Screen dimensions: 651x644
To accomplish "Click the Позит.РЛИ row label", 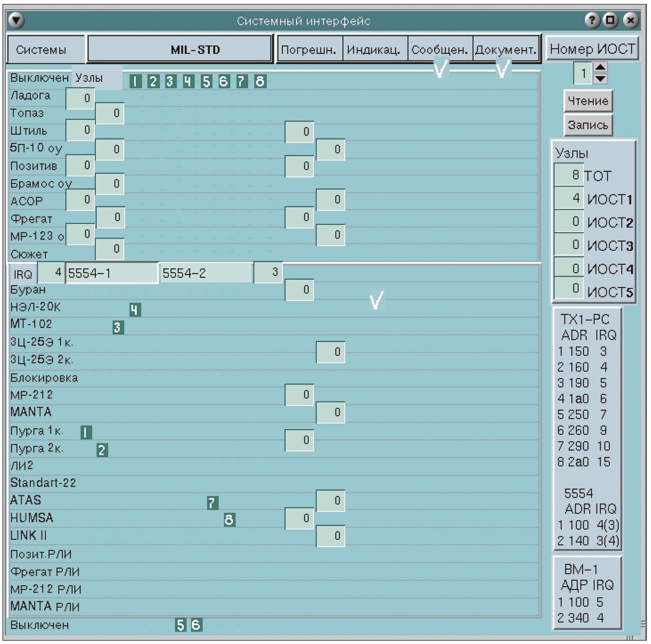I will click(41, 554).
